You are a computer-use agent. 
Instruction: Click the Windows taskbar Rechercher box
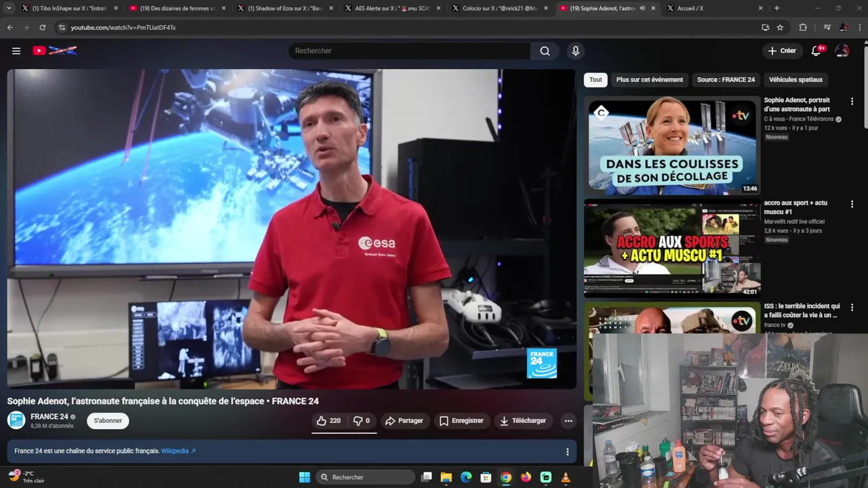pos(365,477)
